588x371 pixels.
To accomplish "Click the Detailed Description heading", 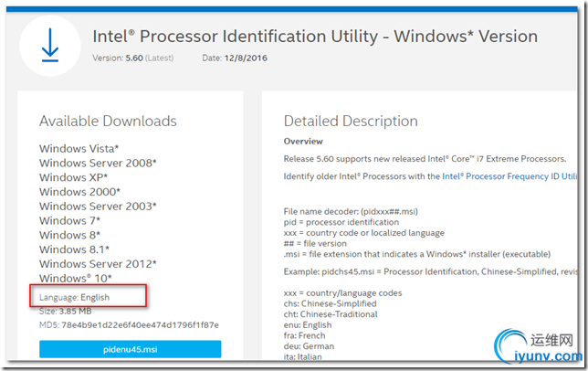I will point(351,122).
